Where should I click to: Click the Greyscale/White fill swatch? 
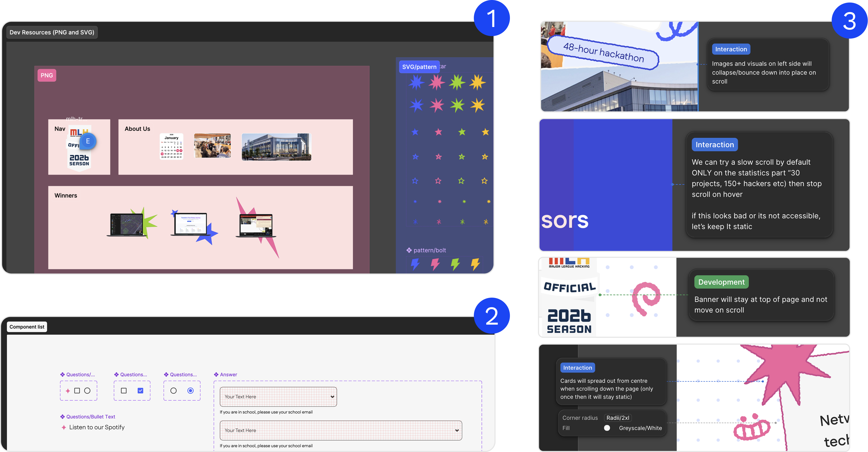(607, 428)
